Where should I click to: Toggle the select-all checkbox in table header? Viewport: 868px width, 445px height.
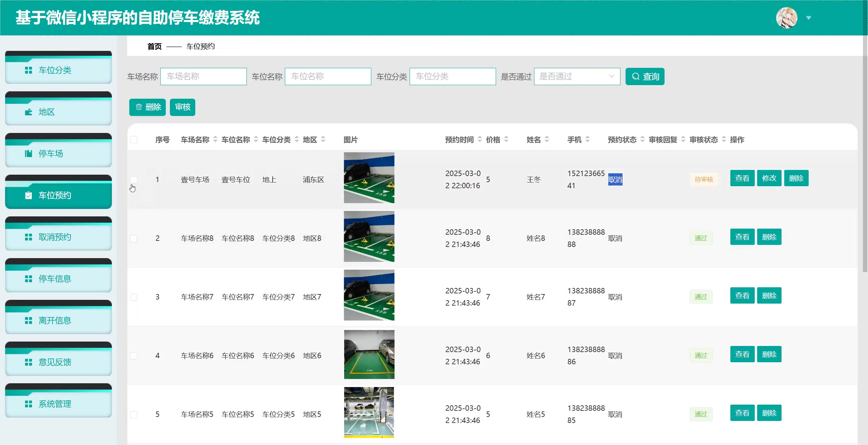pos(134,140)
